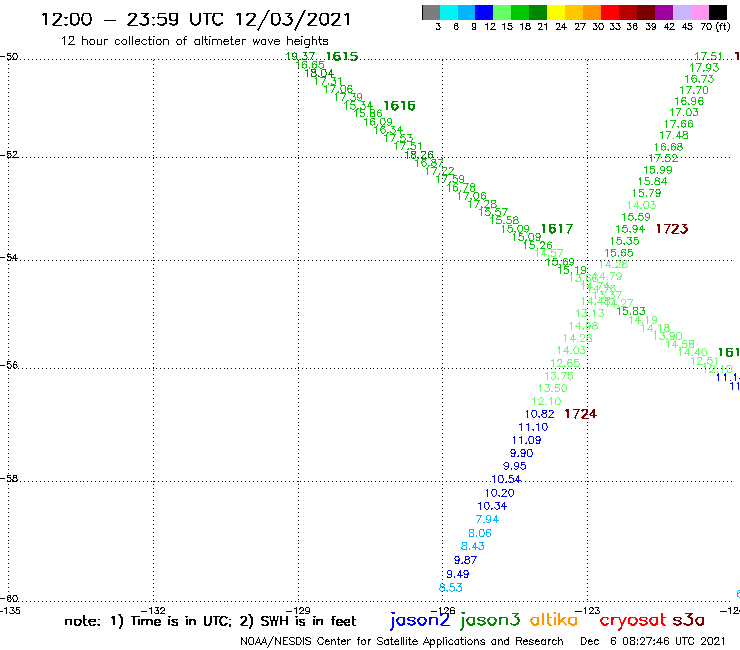Click the wave height value 15.94
This screenshot has width=740, height=650.
click(x=630, y=229)
